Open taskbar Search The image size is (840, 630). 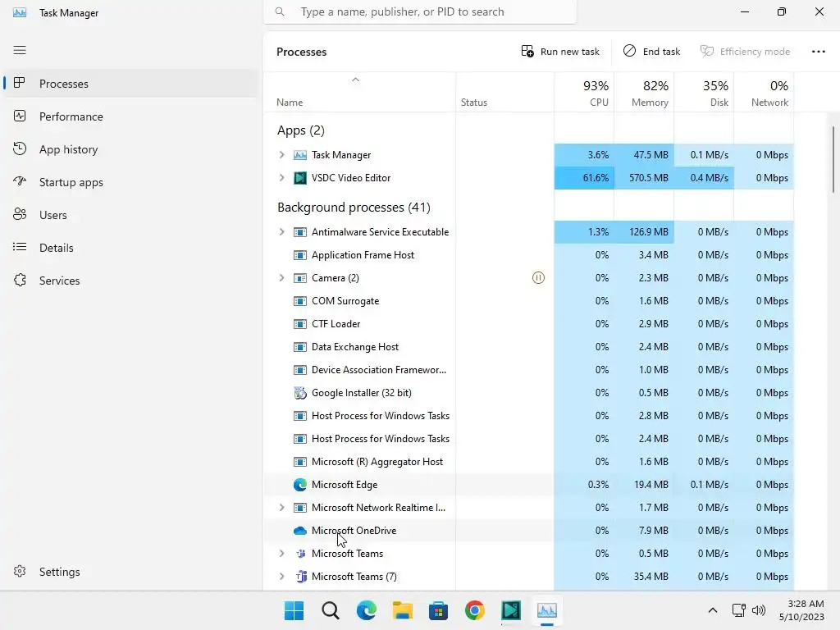[x=331, y=610]
